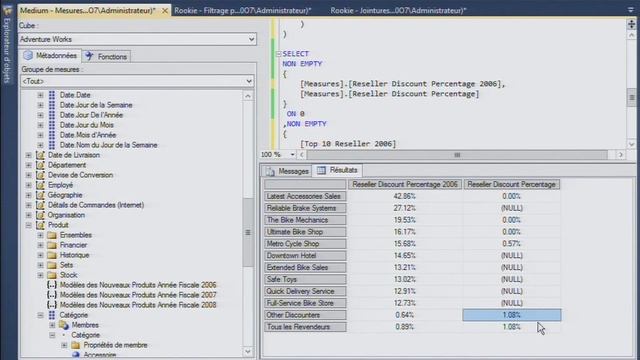Select the Accessoire member item

pyautogui.click(x=100, y=355)
